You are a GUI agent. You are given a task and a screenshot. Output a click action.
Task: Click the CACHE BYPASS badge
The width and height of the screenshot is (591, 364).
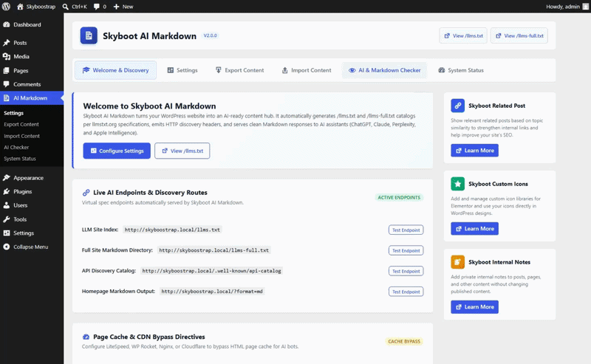coord(404,341)
